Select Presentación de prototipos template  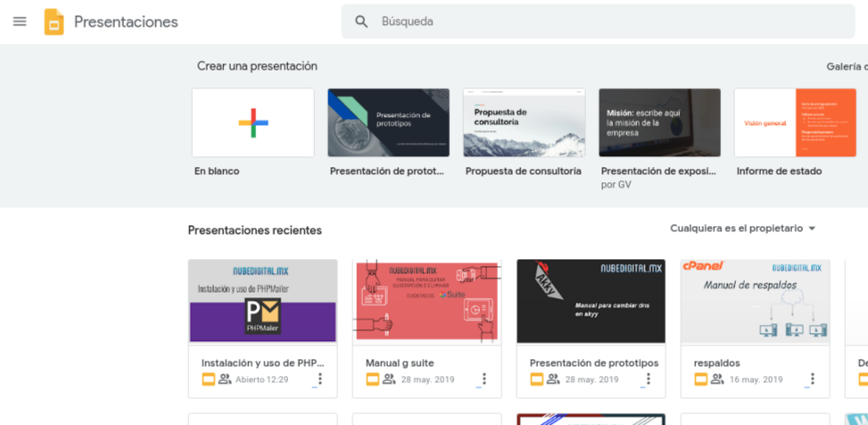coord(388,123)
